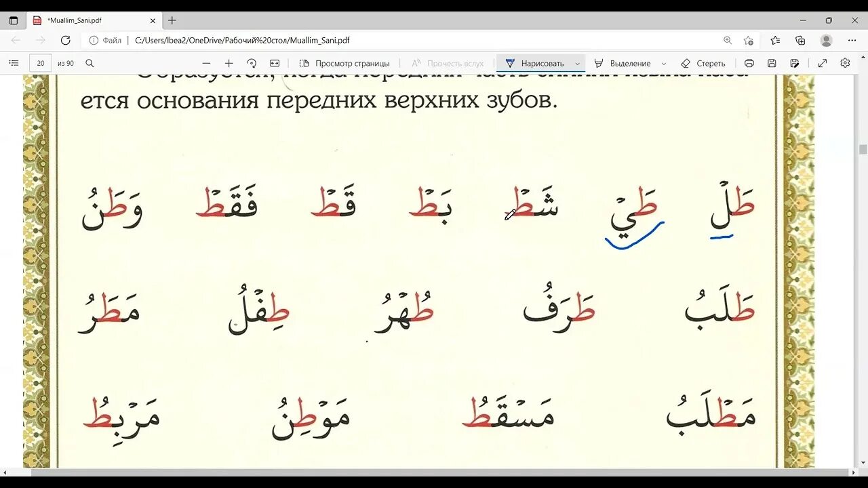Rotate the PDF page
Screen dimensions: 868x488
[x=252, y=63]
